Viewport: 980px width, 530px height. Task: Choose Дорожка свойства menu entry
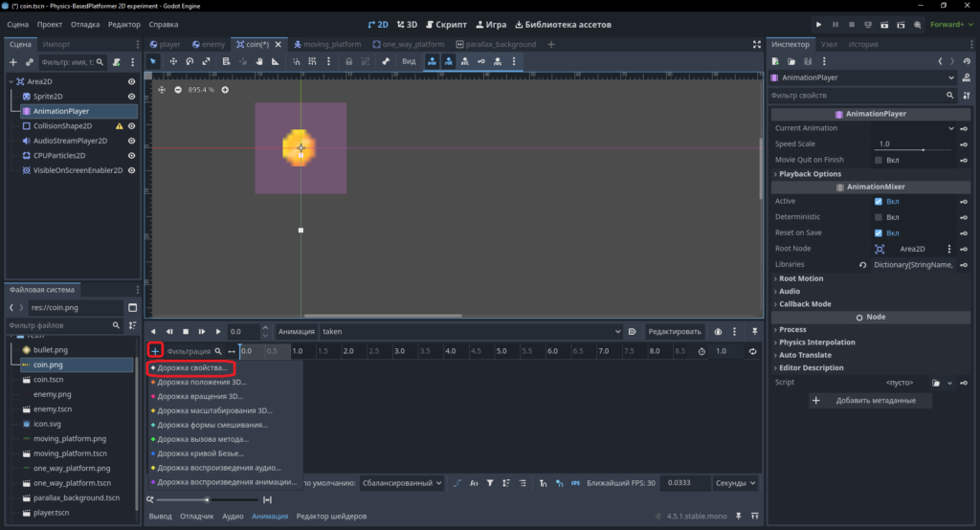point(190,367)
